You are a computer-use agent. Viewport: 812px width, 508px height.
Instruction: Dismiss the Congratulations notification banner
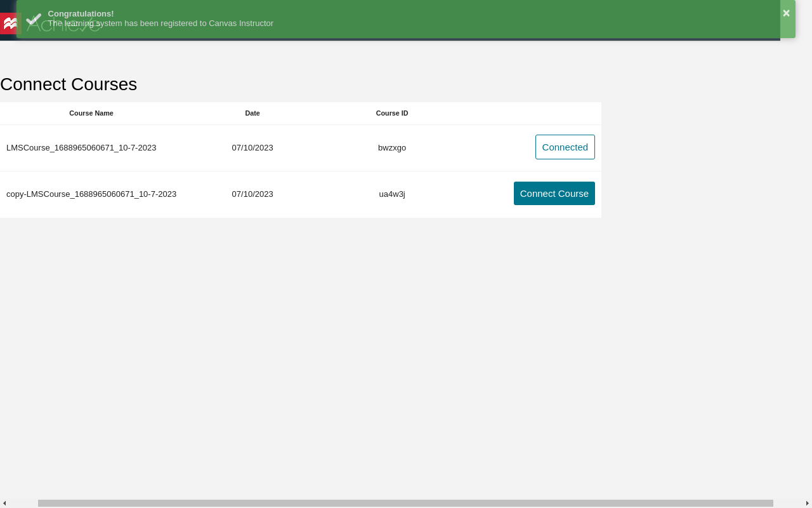coord(786,13)
